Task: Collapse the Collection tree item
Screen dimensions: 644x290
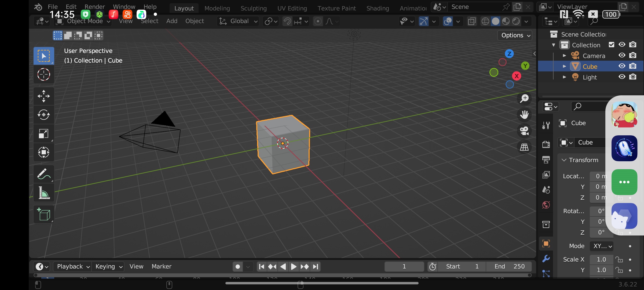Action: point(554,45)
